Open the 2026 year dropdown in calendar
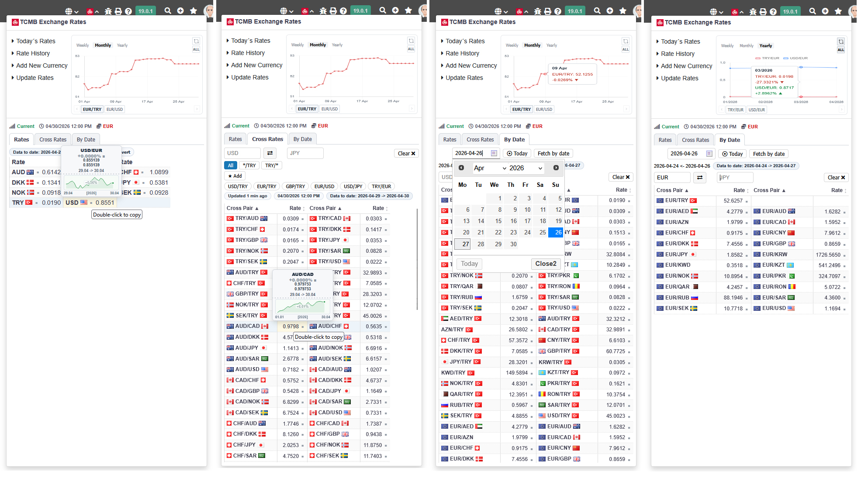Image resolution: width=868 pixels, height=485 pixels. point(526,168)
